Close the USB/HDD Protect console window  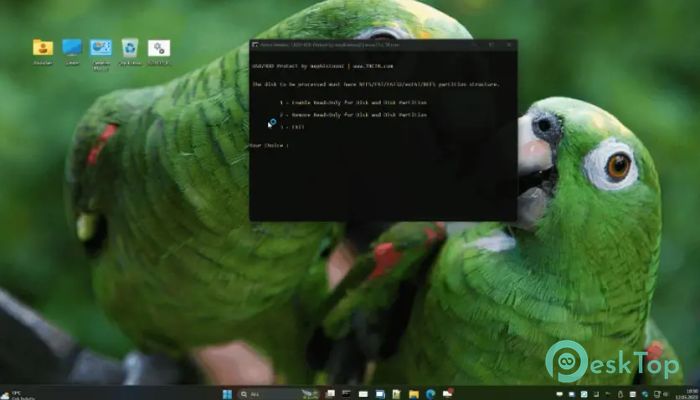point(508,45)
